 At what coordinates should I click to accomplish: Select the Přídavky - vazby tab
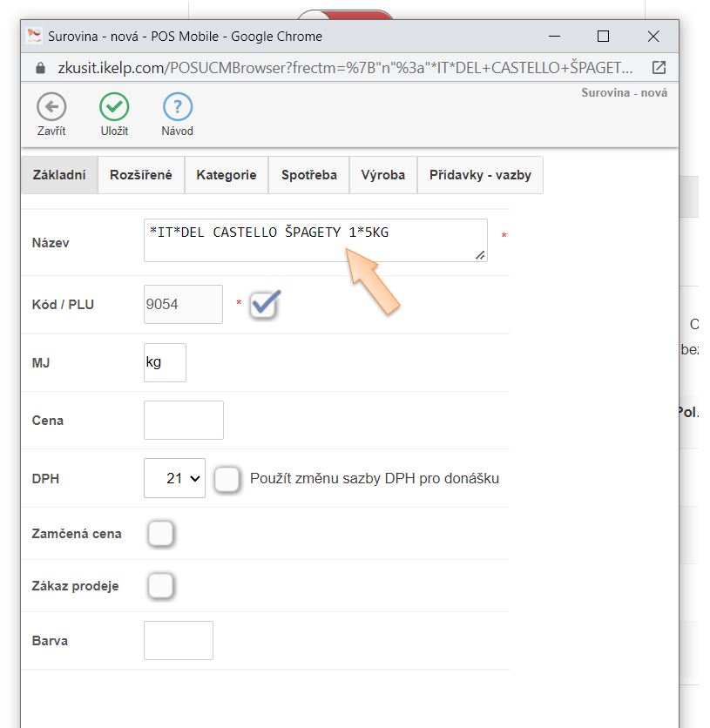coord(480,175)
